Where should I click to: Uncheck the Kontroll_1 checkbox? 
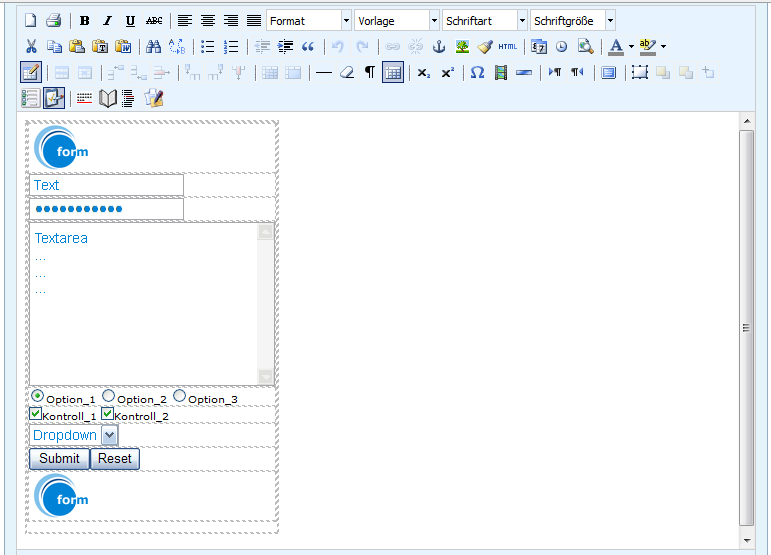point(36,413)
